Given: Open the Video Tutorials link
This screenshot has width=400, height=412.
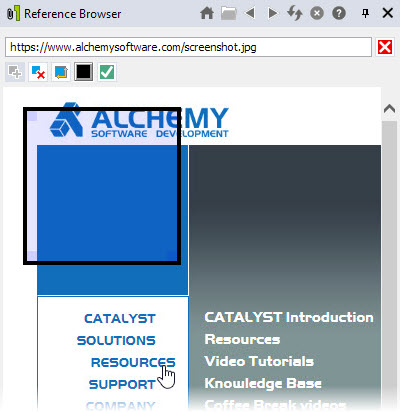Looking at the screenshot, I should 259,361.
